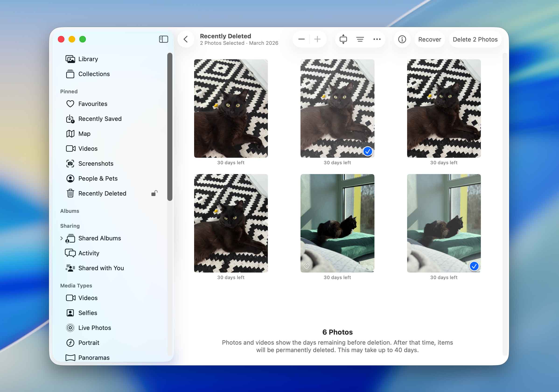Open the filter options icon
Image resolution: width=559 pixels, height=392 pixels.
(x=360, y=39)
